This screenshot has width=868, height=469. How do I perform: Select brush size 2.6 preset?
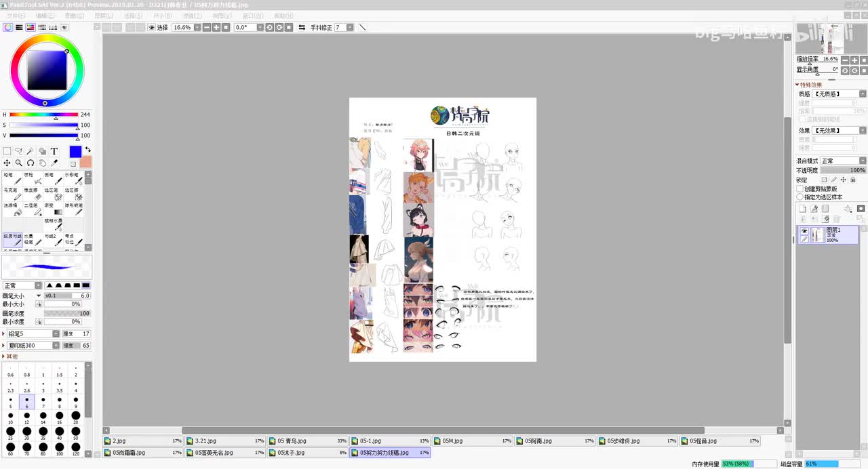click(x=27, y=386)
